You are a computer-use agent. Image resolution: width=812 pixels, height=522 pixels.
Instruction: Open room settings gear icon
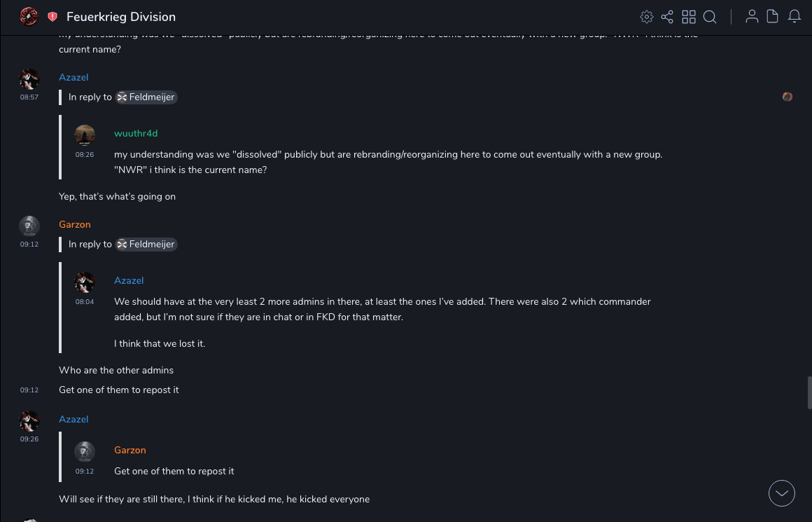point(647,17)
